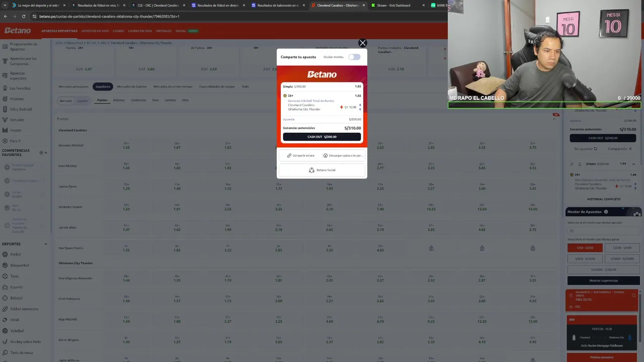This screenshot has width=644, height=362.
Task: Open Fútbol americano in sidebar
Action: [x=24, y=309]
